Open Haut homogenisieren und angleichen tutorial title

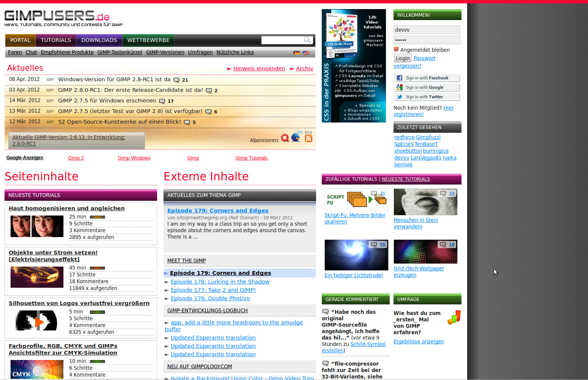point(66,208)
